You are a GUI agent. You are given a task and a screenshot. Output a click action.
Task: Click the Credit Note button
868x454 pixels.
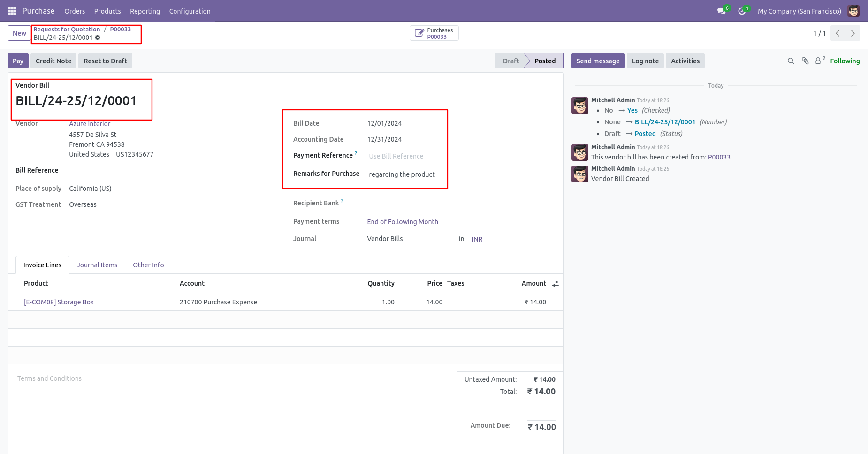coord(53,61)
